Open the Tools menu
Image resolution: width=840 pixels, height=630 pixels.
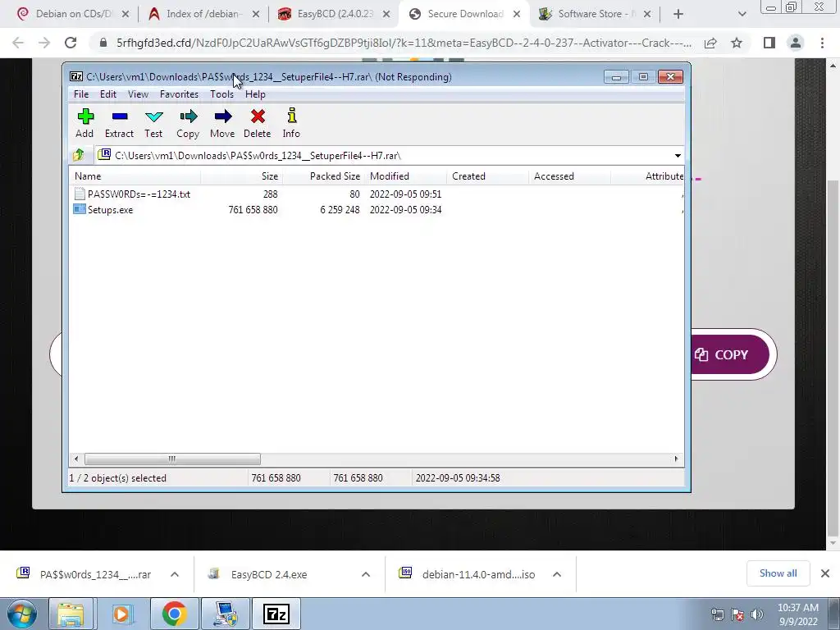coord(221,94)
